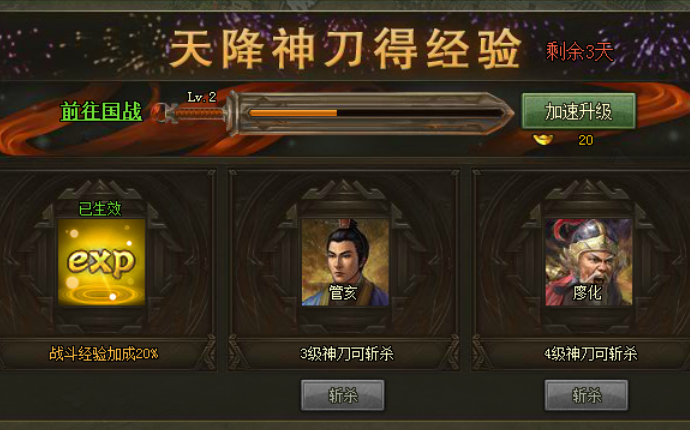Click the 剩余3天 remaining time text

point(580,52)
